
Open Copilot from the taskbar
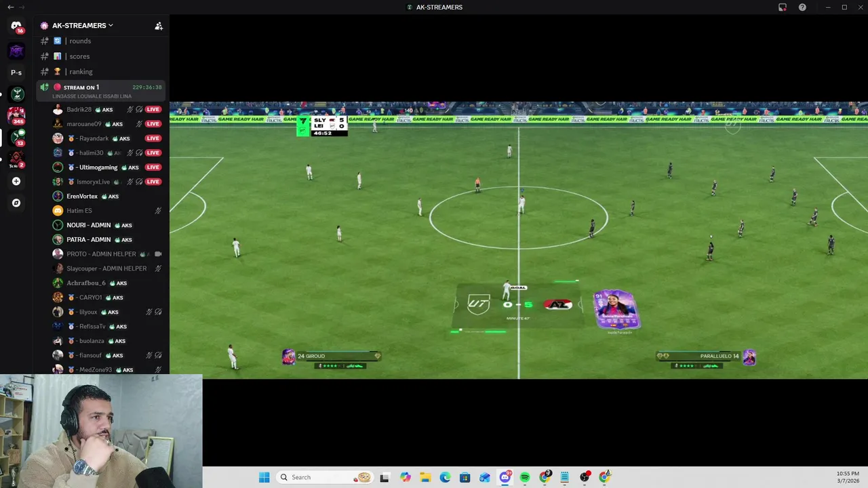[406, 477]
